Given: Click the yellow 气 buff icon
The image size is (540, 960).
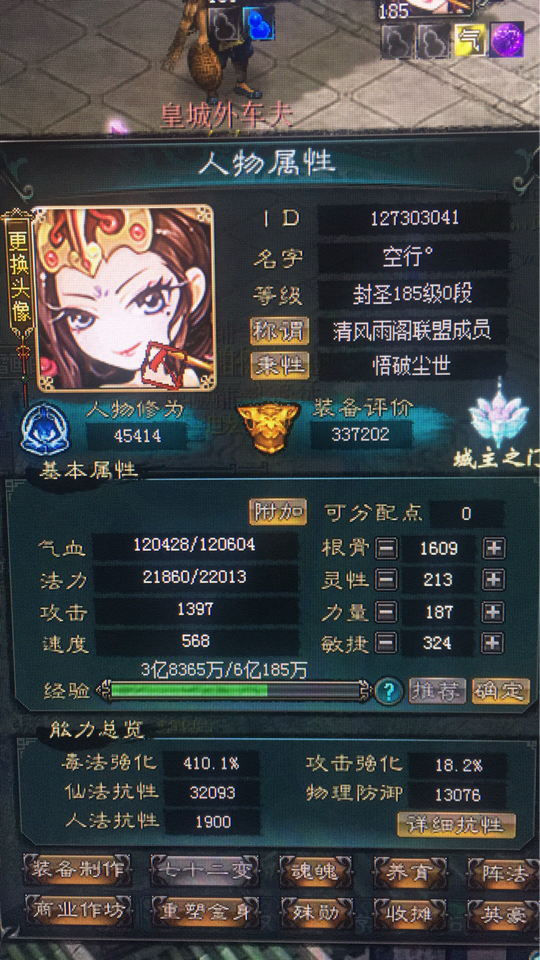Looking at the screenshot, I should coord(470,40).
